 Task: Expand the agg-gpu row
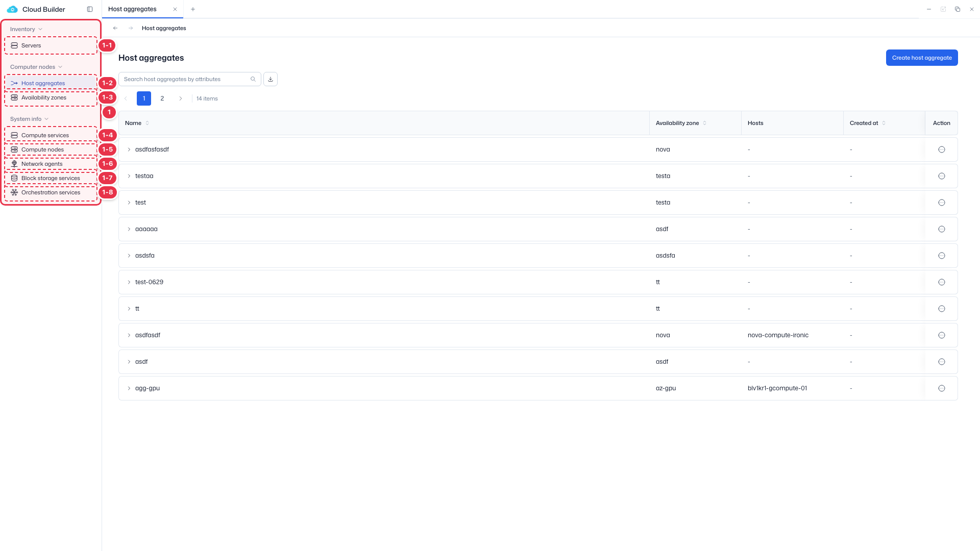[129, 388]
